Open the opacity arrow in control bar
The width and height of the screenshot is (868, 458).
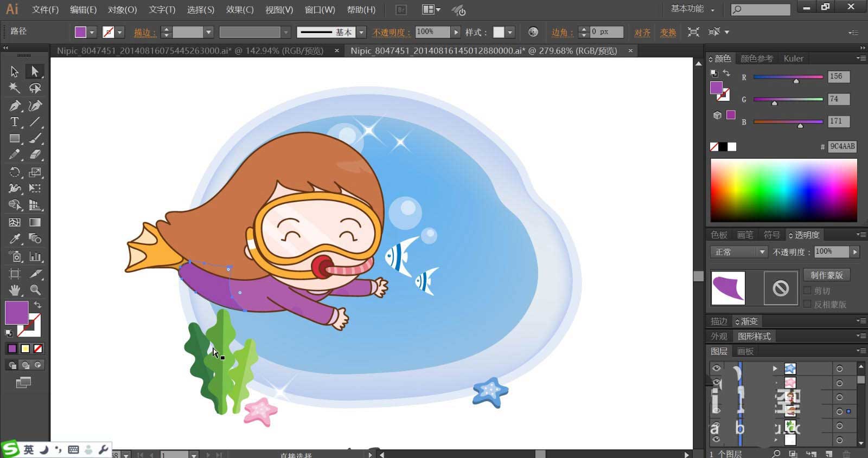tap(456, 33)
